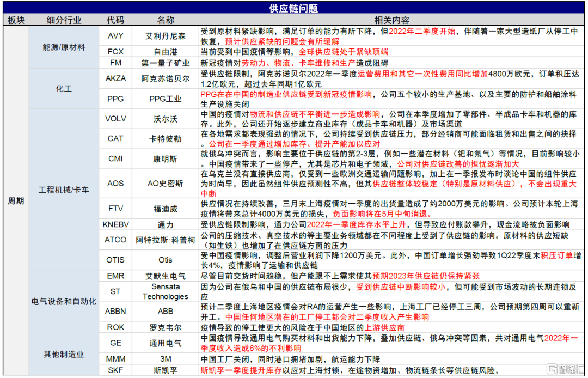
Task: Select ticker code VOLV
Action: [115, 119]
